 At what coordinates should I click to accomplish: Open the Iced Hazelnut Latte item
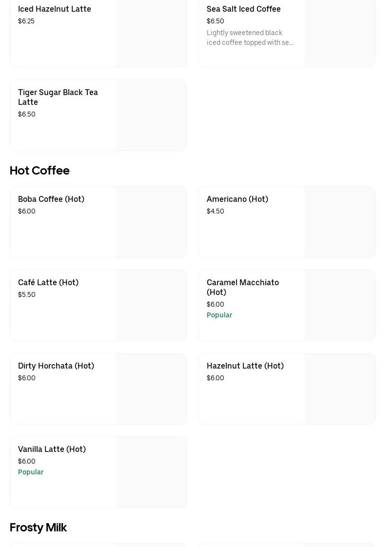click(x=55, y=9)
